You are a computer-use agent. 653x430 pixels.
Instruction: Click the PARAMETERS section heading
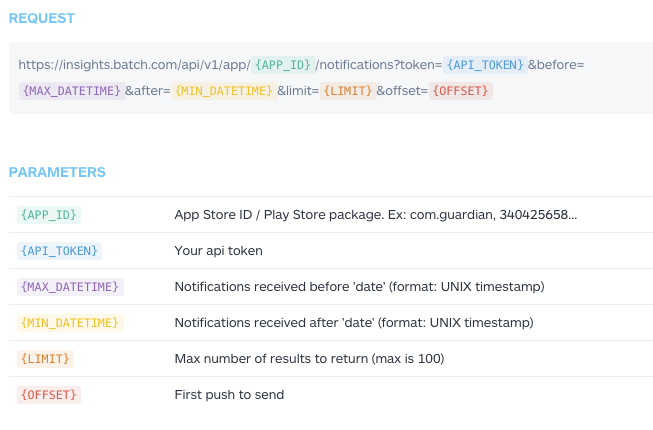tap(57, 172)
